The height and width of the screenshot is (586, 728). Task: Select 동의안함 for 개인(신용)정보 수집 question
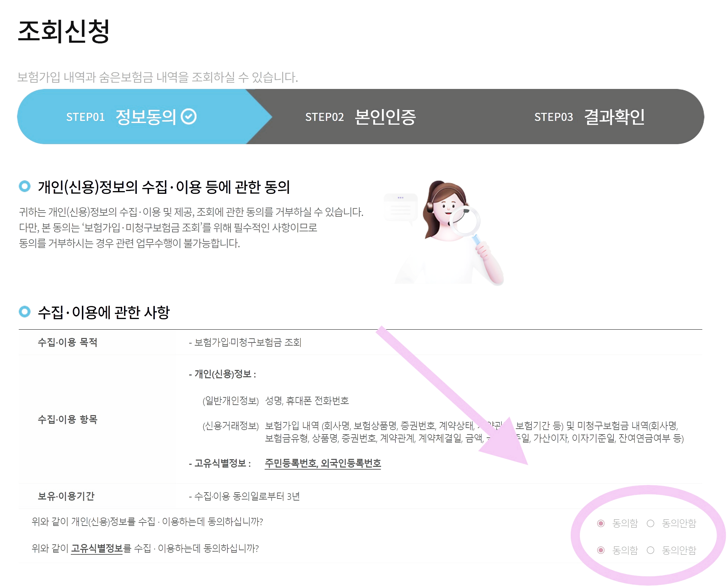point(651,523)
